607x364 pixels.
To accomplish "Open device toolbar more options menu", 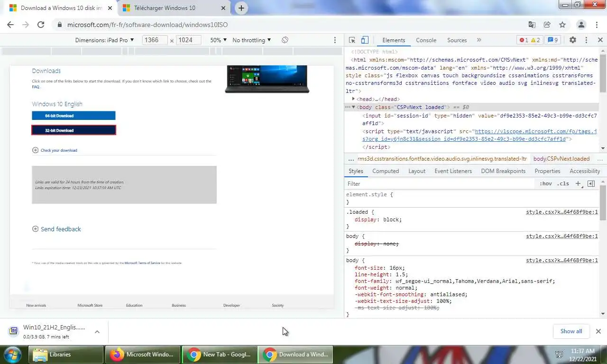I will [335, 40].
